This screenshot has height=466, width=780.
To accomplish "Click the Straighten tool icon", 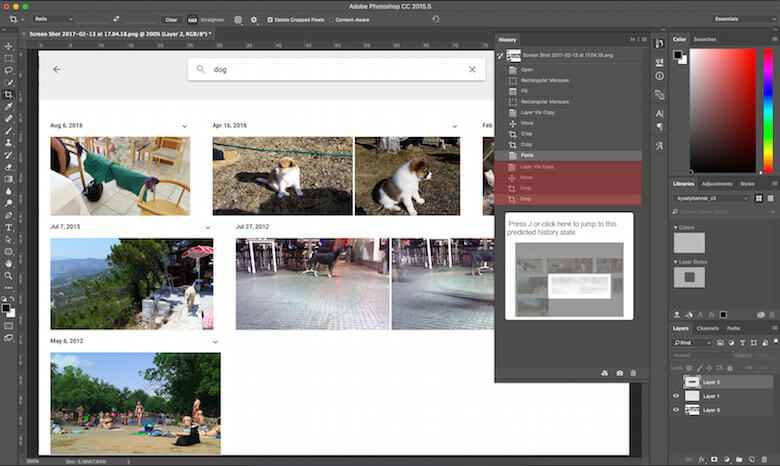I will coord(192,19).
